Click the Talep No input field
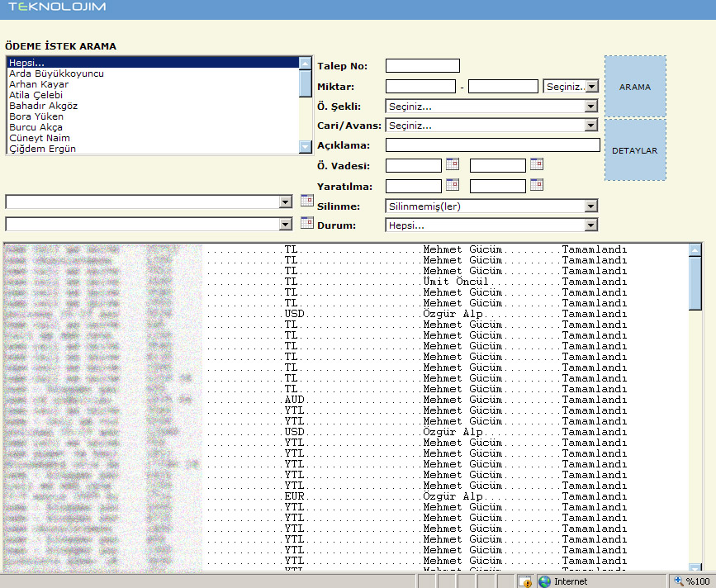The height and width of the screenshot is (588, 716). (422, 66)
